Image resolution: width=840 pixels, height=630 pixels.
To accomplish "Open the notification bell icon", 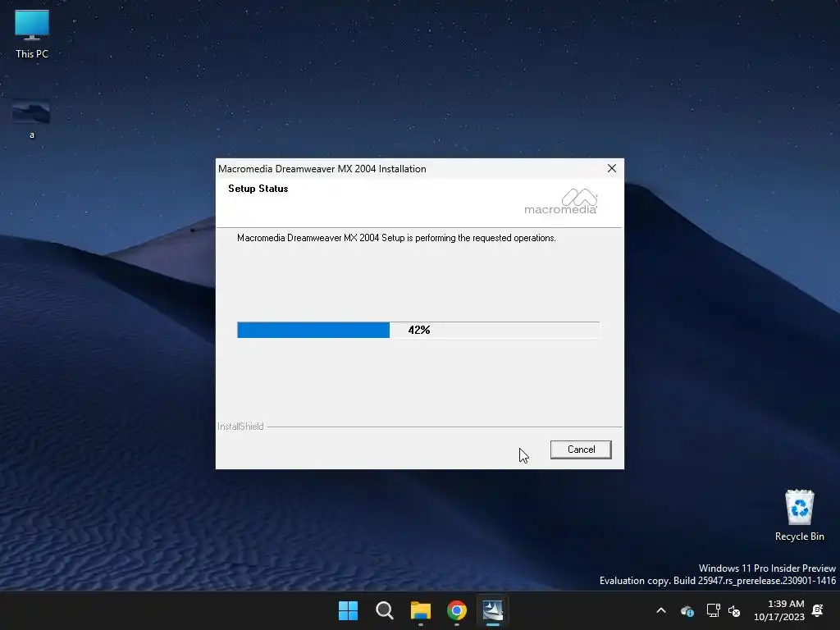I will [x=818, y=610].
